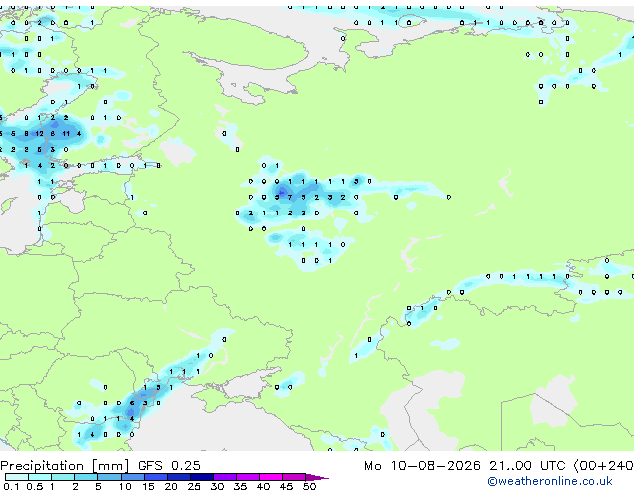
Task: Click the 0.5–1 mm legend color box
Action: click(40, 477)
